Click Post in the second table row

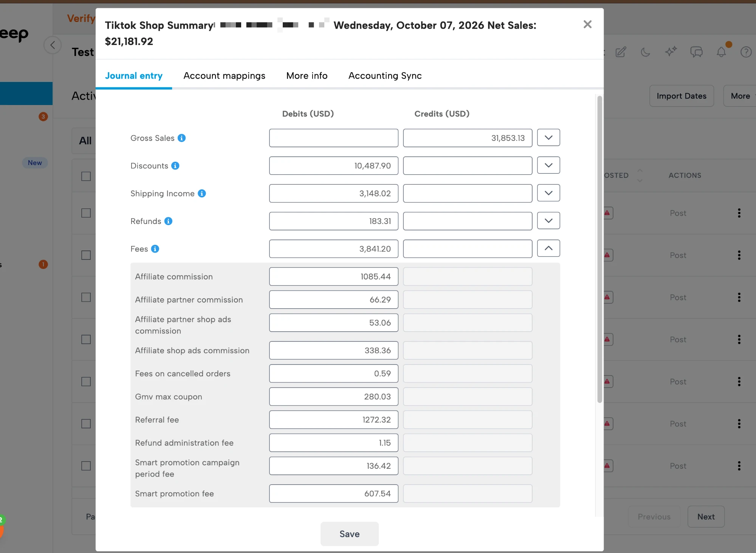(x=678, y=255)
